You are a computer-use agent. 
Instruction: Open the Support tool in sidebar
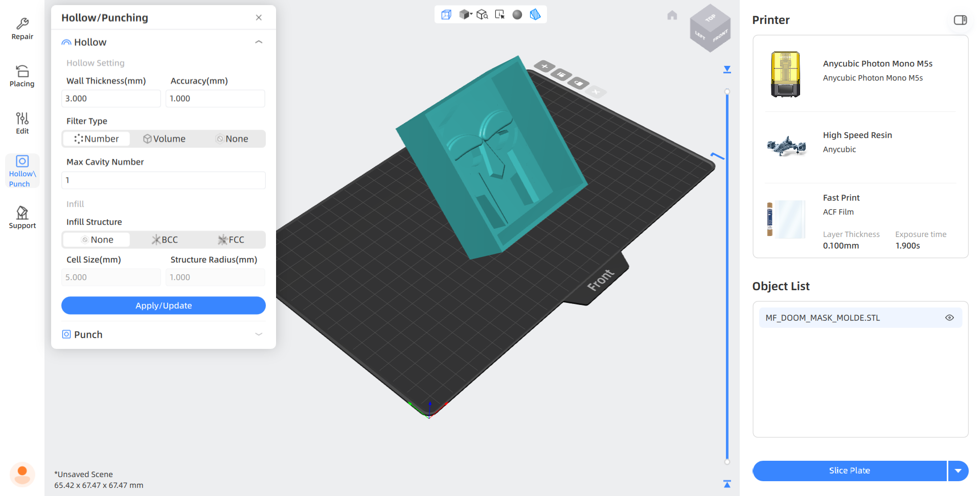(22, 218)
